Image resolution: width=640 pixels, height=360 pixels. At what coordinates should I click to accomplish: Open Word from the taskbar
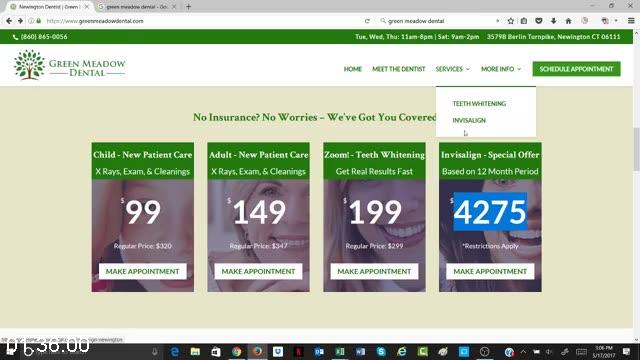[360, 351]
